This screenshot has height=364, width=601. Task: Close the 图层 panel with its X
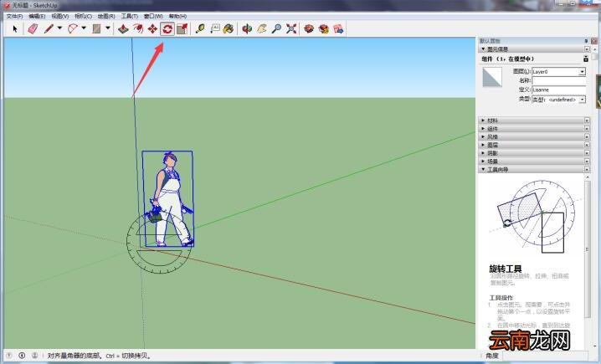(587, 145)
